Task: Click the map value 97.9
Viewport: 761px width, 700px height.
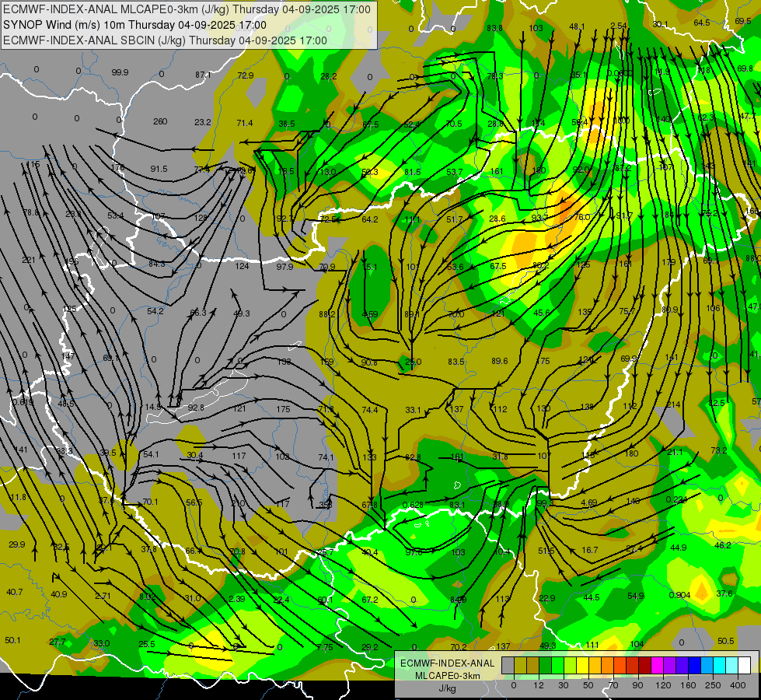Action: coord(285,267)
